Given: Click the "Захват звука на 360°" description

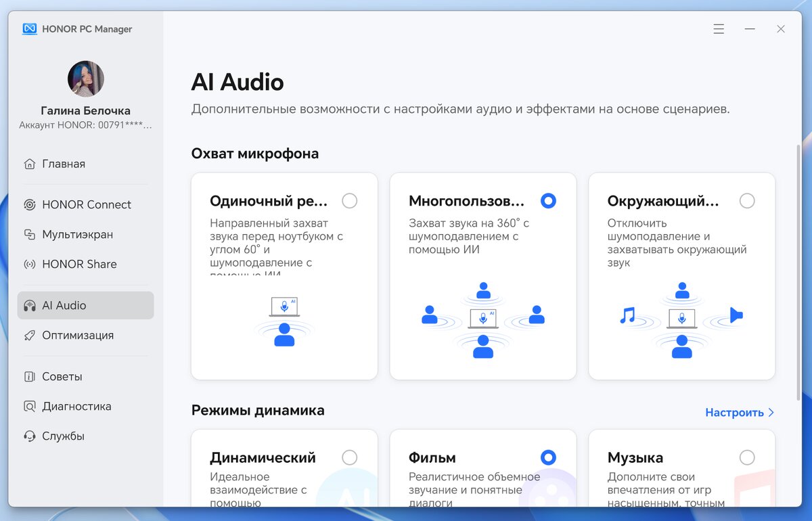Looking at the screenshot, I should click(x=469, y=236).
